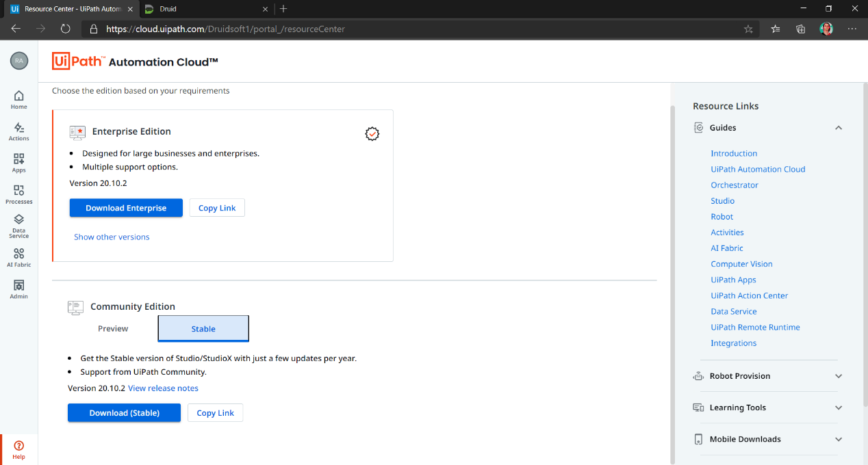Image resolution: width=868 pixels, height=465 pixels.
Task: Open Processes in the left sidebar
Action: [x=18, y=194]
